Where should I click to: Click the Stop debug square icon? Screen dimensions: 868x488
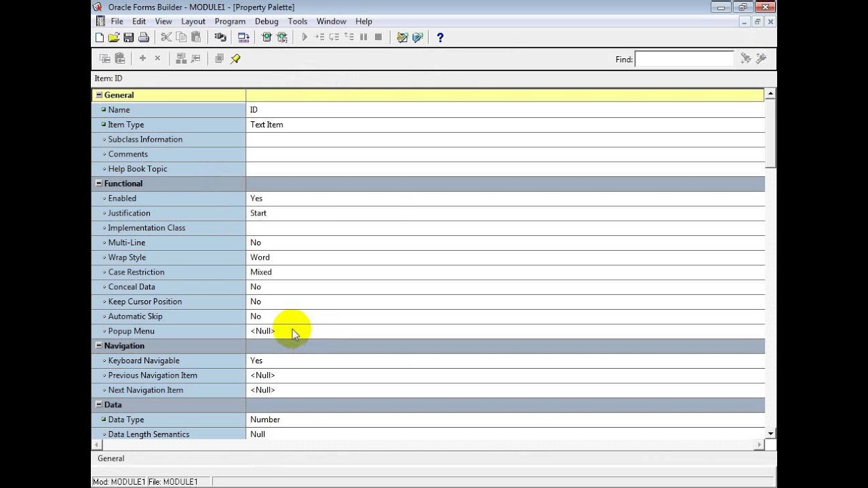coord(378,37)
